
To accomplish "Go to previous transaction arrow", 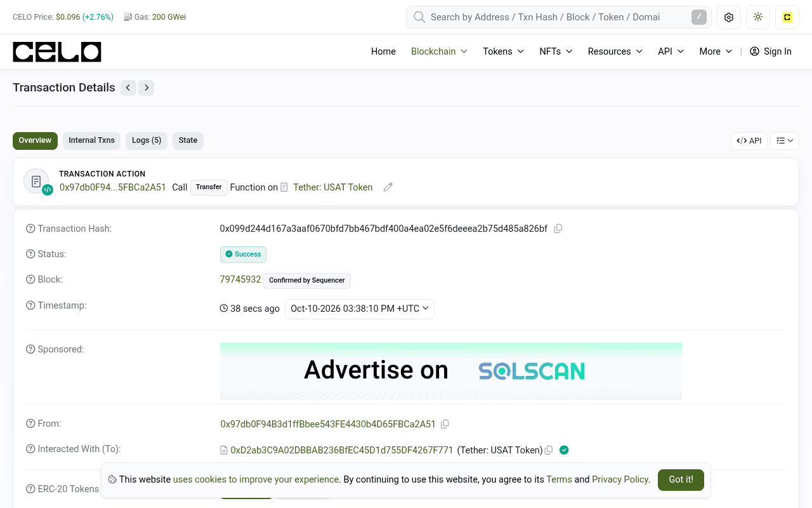I will 128,88.
